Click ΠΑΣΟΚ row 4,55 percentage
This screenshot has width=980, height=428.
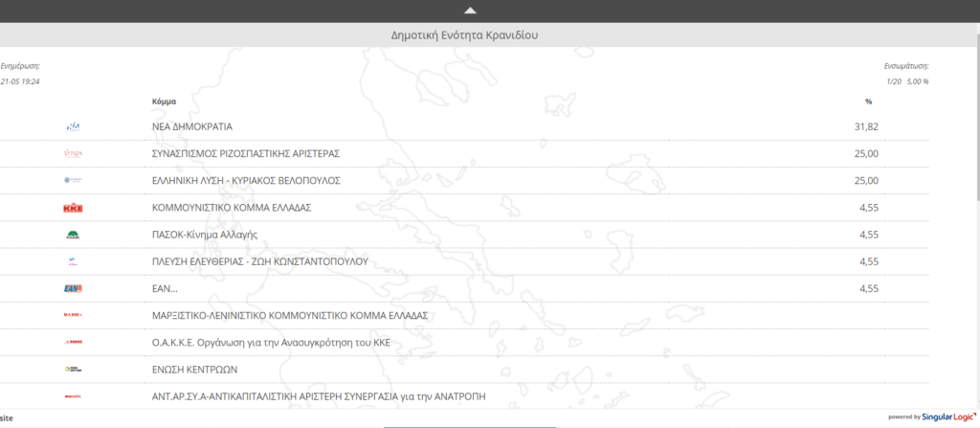click(x=869, y=235)
